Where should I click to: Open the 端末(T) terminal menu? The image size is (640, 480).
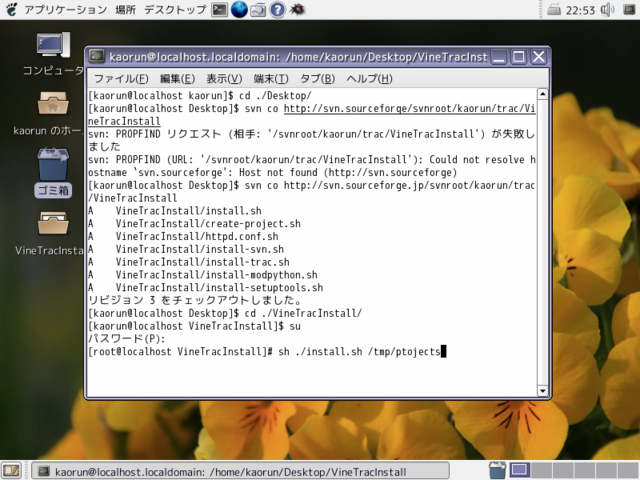[271, 79]
